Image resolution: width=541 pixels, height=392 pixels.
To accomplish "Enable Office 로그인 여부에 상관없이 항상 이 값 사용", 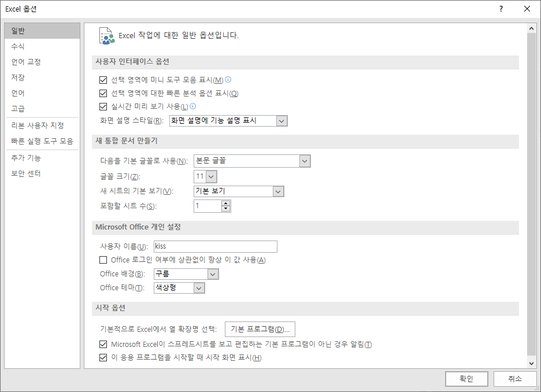I will 103,260.
